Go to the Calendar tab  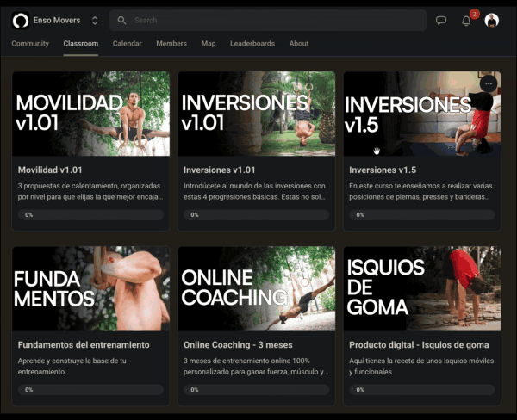pos(127,44)
